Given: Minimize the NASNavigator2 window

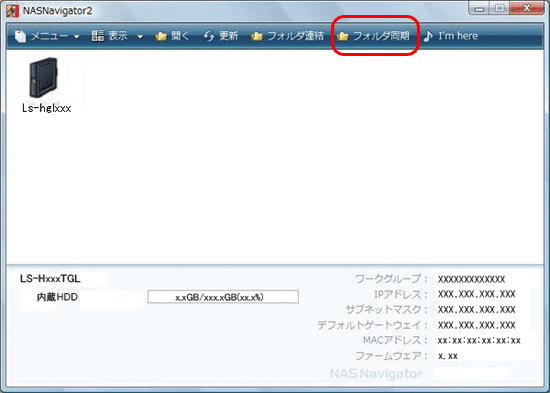Looking at the screenshot, I should [479, 9].
